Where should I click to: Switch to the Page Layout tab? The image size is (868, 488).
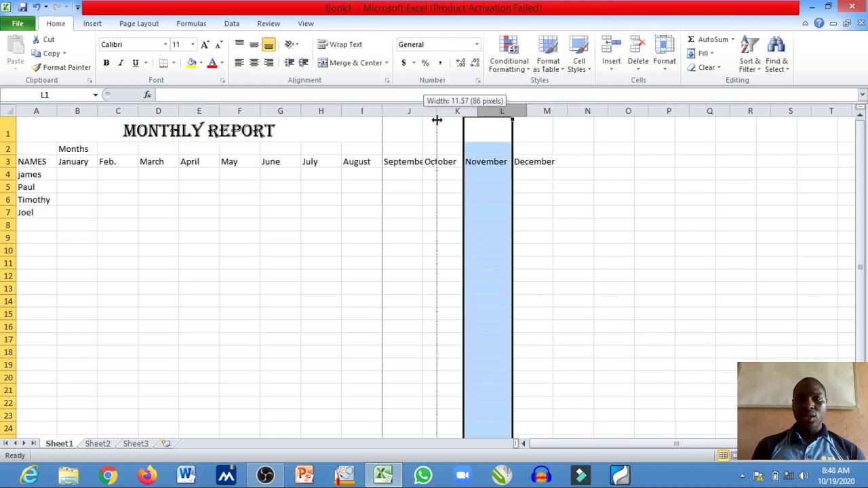pos(139,24)
